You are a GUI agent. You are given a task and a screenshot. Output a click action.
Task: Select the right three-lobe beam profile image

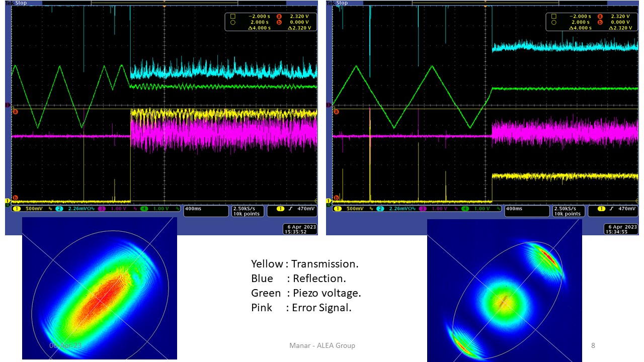(504, 290)
